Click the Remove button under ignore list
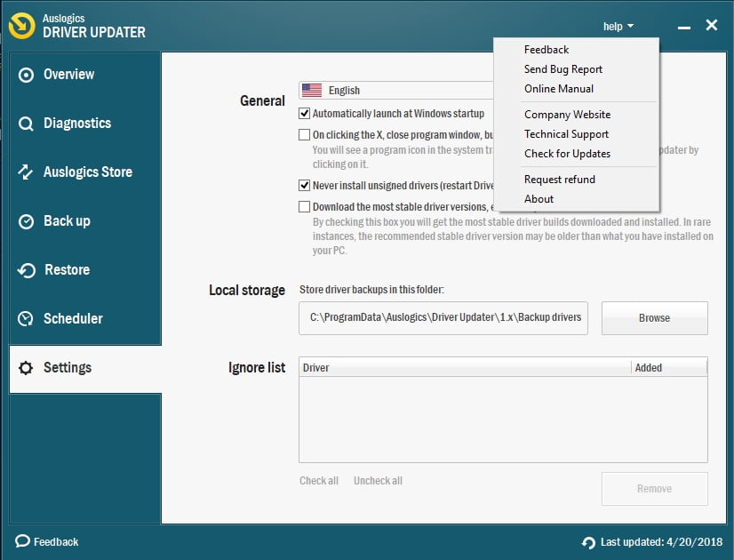The image size is (734, 560). point(654,489)
